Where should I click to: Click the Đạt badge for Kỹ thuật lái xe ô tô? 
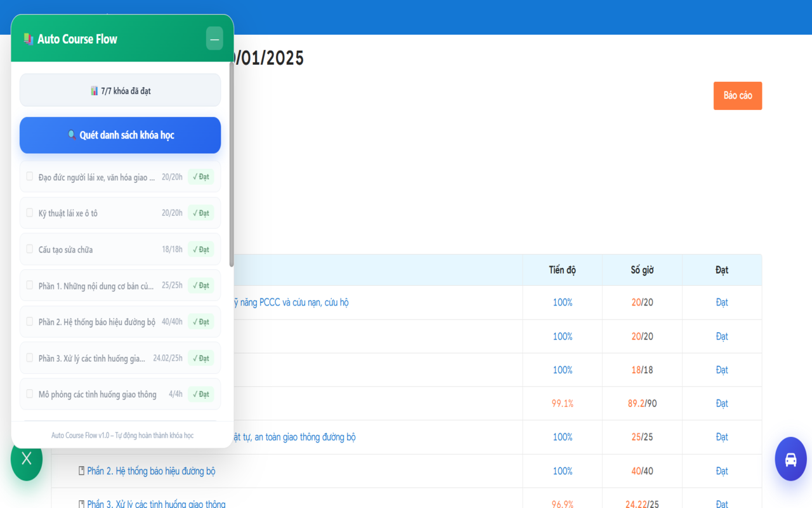click(x=200, y=213)
